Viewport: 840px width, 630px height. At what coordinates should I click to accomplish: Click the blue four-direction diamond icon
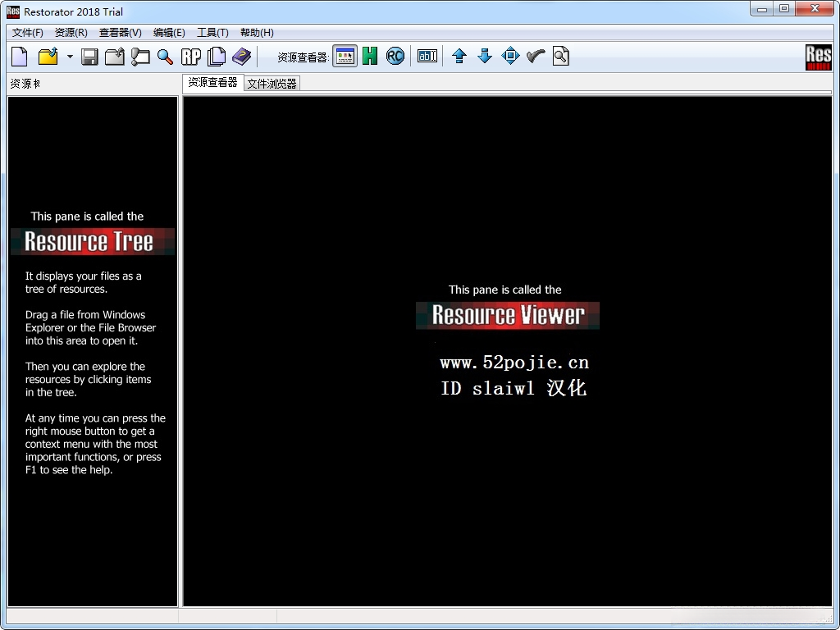(510, 56)
